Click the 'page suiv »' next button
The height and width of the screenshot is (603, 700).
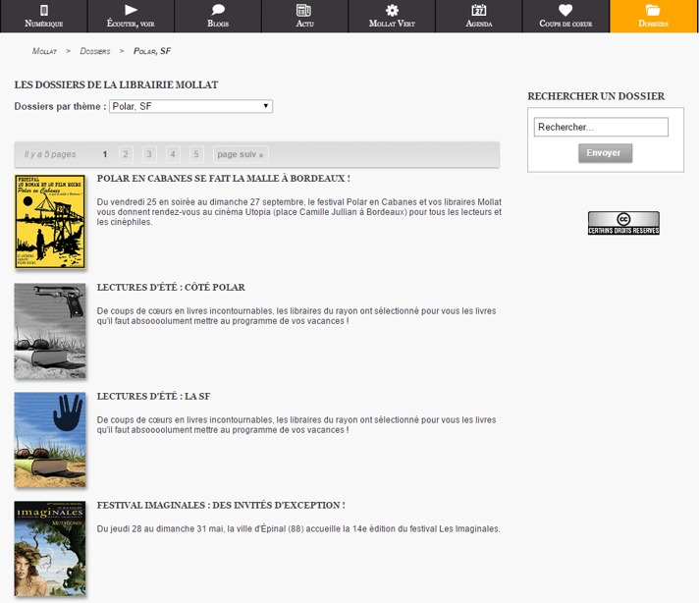[241, 154]
